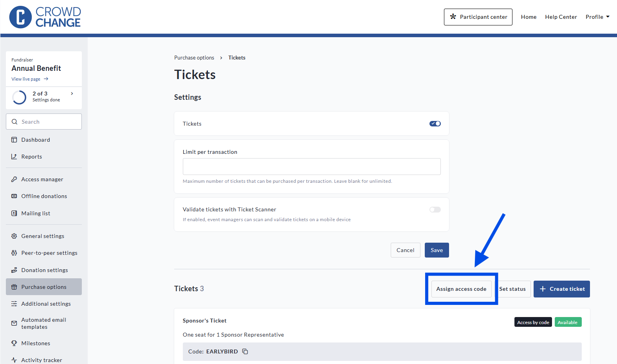Click the Limit per transaction field
Screen dimensions: 617x364
[312, 167]
